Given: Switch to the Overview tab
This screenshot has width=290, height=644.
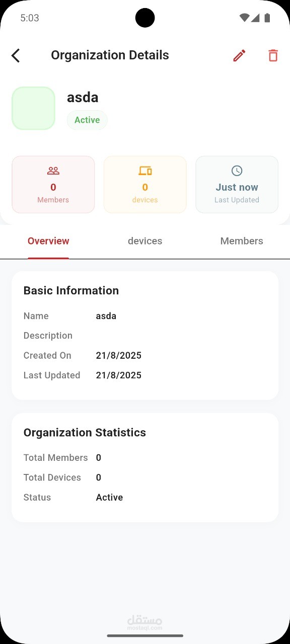Looking at the screenshot, I should tap(48, 241).
